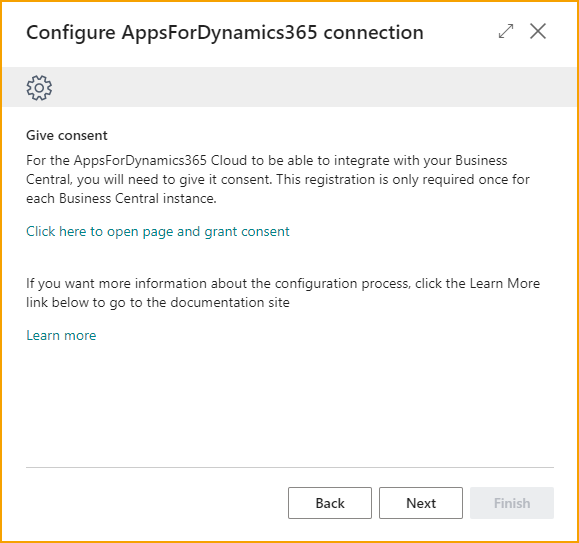
Task: Close the Configure AppsForDynamics365 connection dialog
Action: (x=538, y=31)
